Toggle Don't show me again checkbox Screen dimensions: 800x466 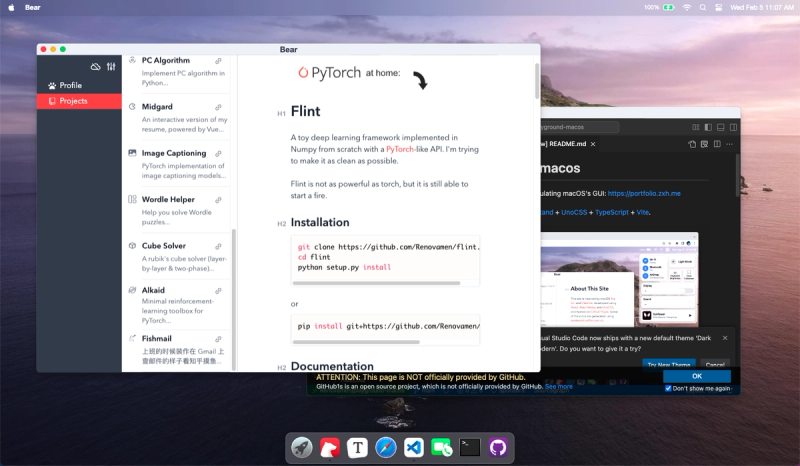click(668, 388)
